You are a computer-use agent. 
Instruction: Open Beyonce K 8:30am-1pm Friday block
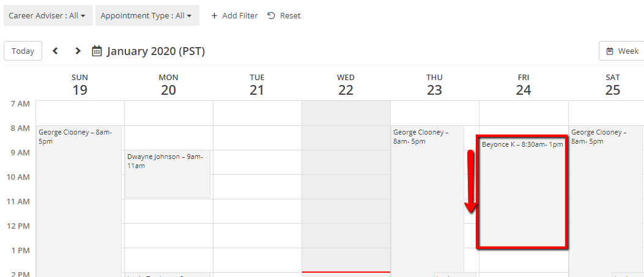pos(522,193)
